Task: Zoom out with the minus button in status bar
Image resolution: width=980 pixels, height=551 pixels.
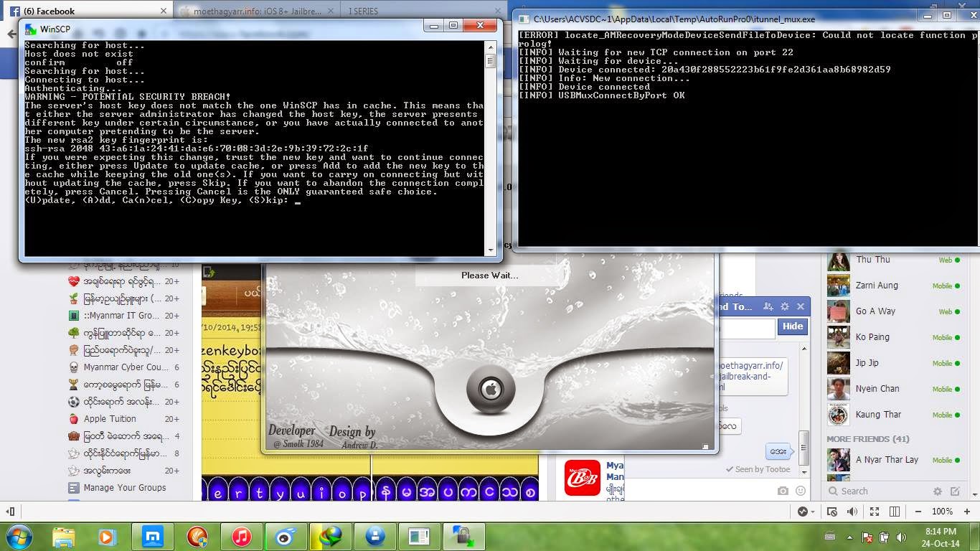Action: 918,512
